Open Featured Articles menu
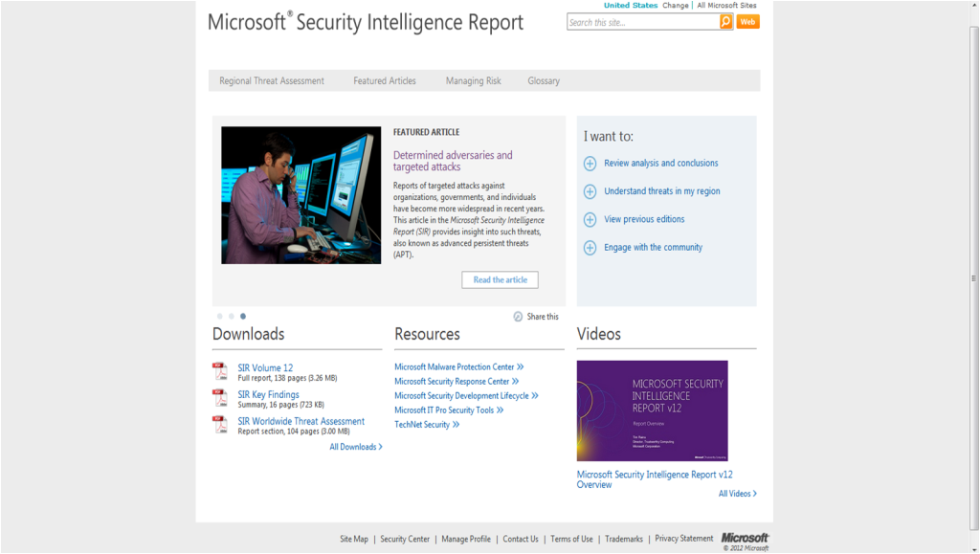The height and width of the screenshot is (554, 980). point(385,80)
